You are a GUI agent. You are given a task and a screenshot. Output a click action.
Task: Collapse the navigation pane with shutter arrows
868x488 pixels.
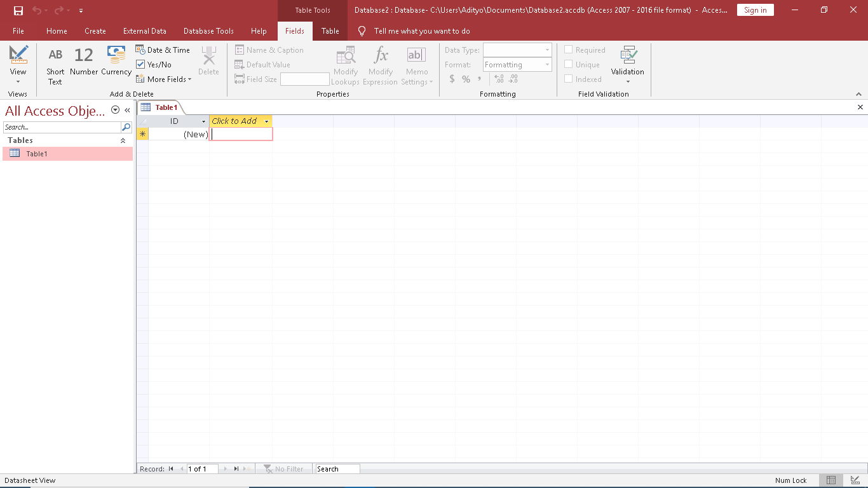point(127,110)
